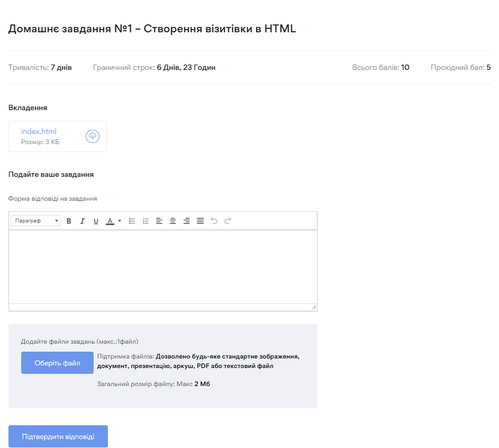Viewport: 499px width, 448px height.
Task: Align text to the left
Action: click(159, 221)
